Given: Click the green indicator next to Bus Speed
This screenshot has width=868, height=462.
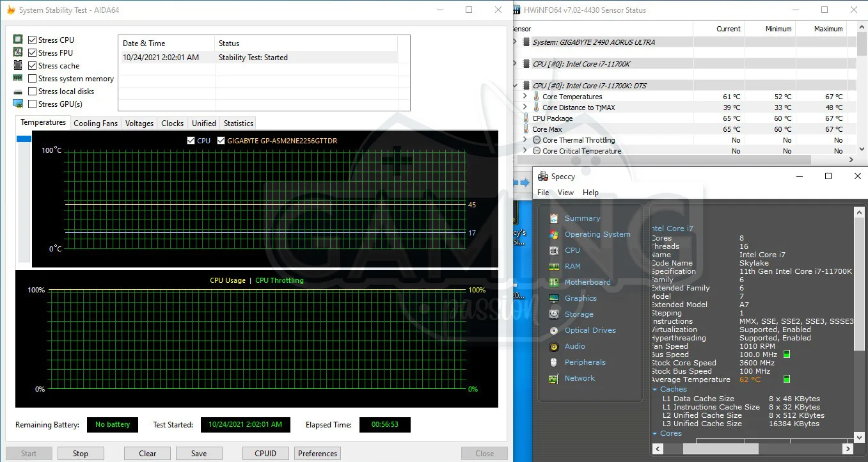Looking at the screenshot, I should coord(787,354).
